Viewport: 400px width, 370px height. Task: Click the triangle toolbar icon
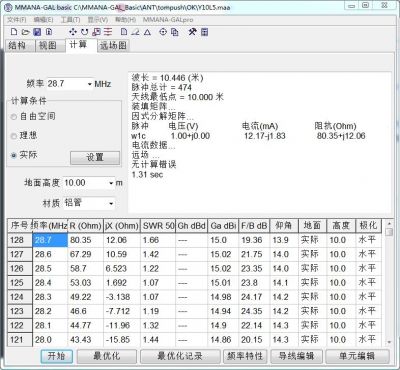click(x=147, y=32)
